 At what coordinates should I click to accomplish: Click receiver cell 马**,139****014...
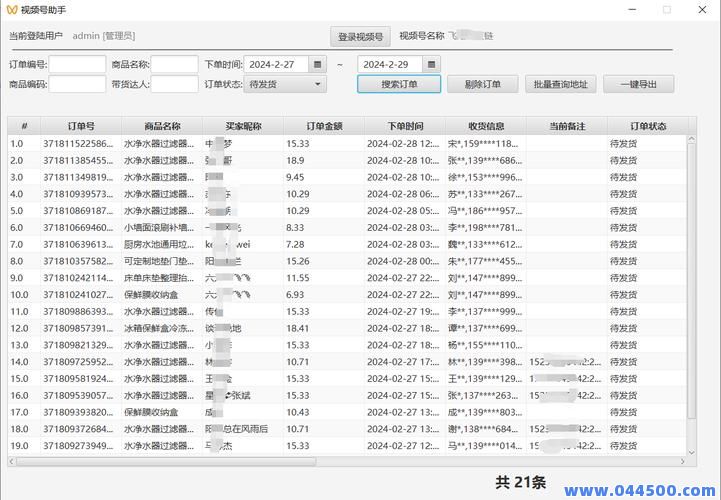tap(485, 446)
